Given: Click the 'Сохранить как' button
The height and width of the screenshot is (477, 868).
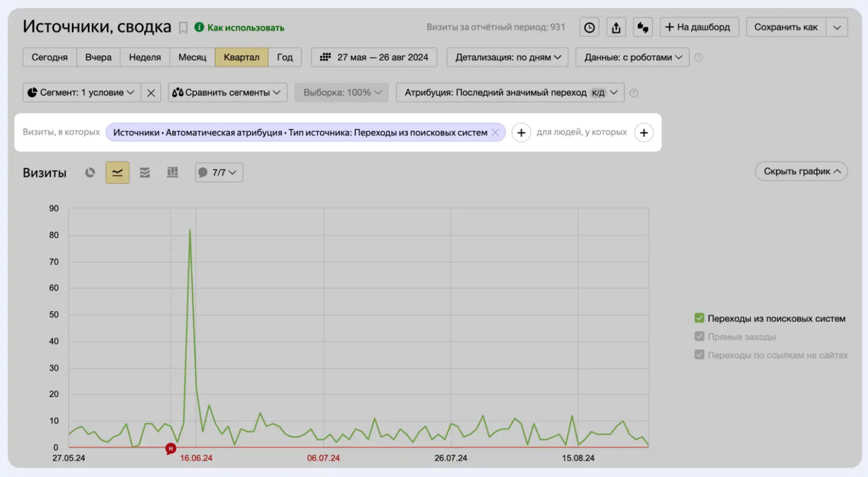Looking at the screenshot, I should coord(786,27).
